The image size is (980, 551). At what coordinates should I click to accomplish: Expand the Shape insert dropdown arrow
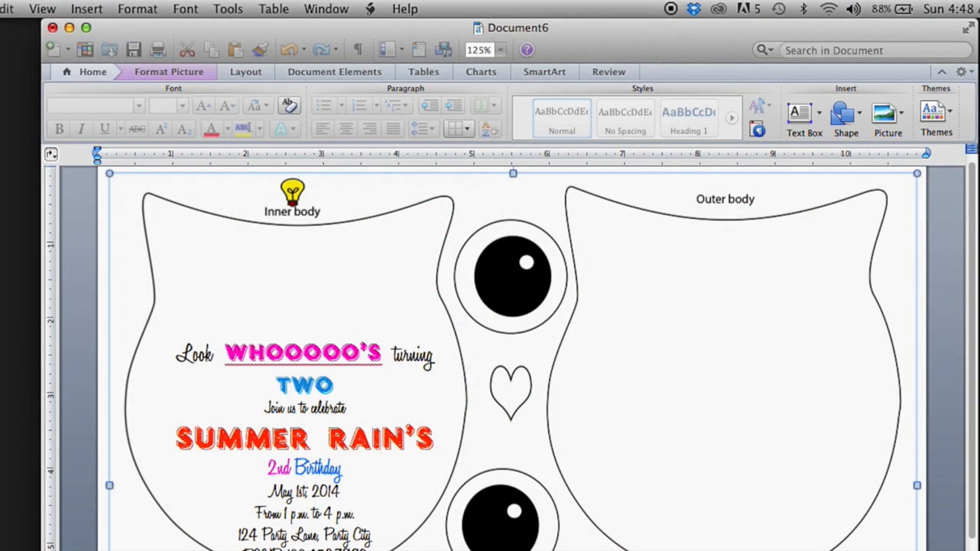click(860, 113)
